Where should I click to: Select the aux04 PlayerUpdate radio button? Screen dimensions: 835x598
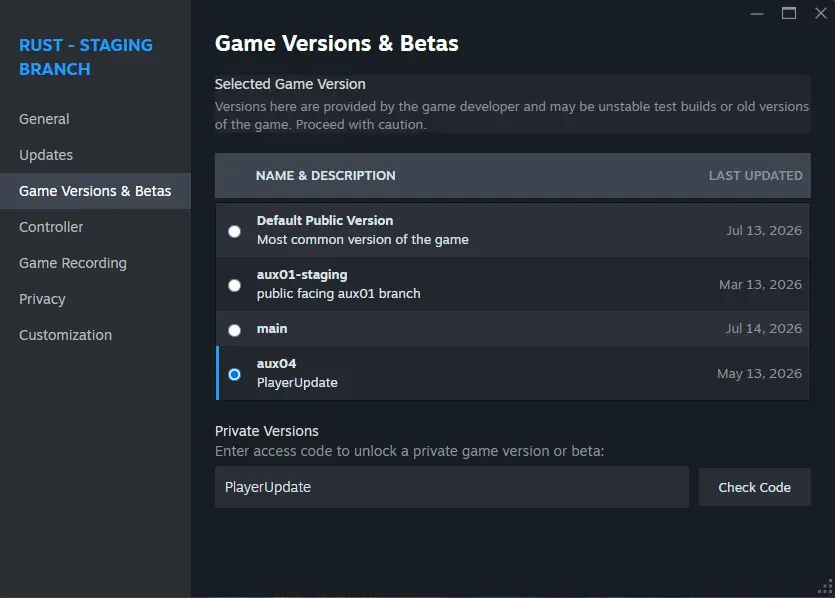point(234,374)
